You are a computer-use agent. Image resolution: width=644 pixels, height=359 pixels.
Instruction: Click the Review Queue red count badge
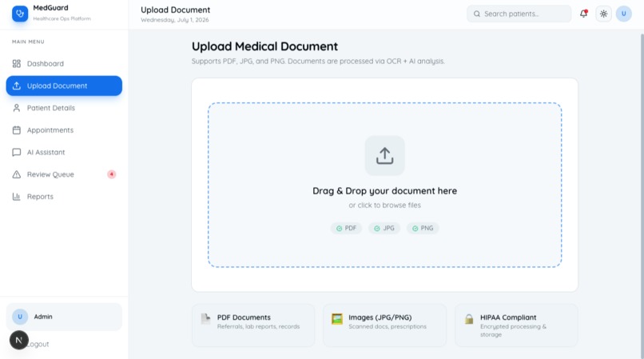111,174
